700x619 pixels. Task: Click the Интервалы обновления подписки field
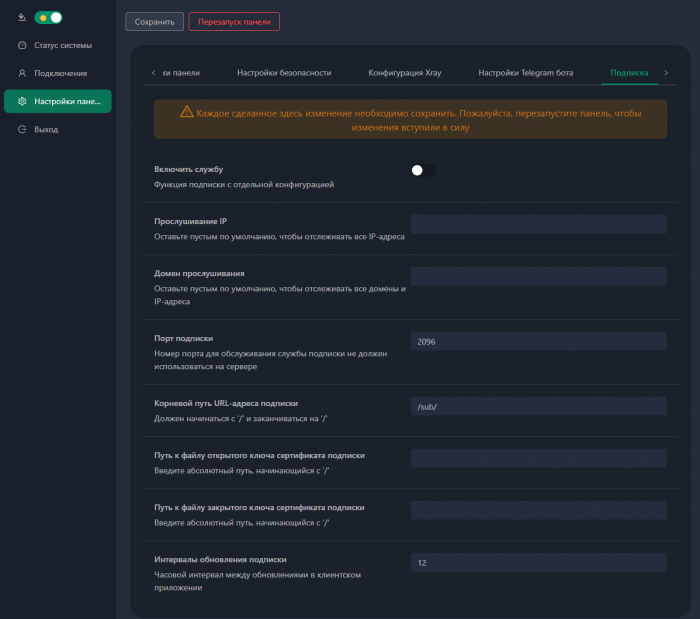click(x=538, y=563)
